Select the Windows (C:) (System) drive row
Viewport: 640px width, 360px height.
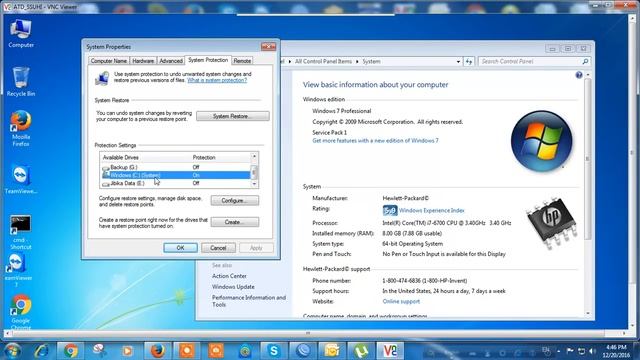pos(176,175)
